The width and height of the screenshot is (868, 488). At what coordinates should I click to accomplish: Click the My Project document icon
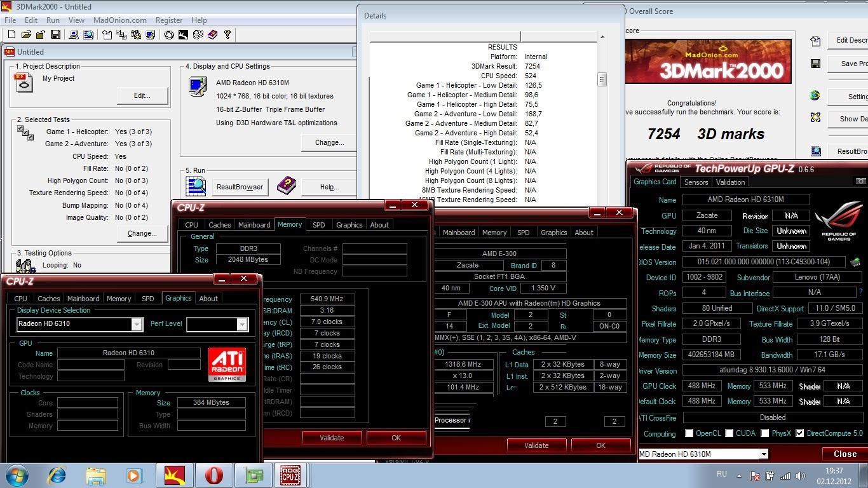(x=24, y=83)
